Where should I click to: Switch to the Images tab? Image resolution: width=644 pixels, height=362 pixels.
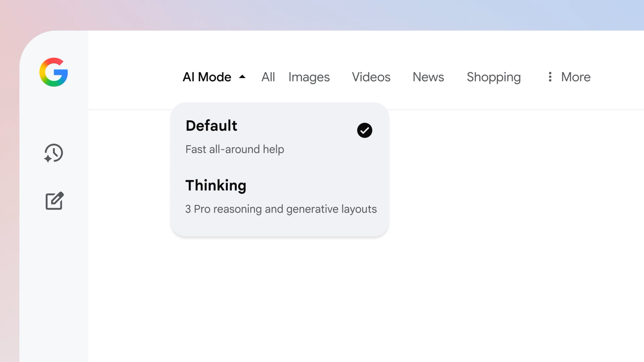(x=309, y=77)
